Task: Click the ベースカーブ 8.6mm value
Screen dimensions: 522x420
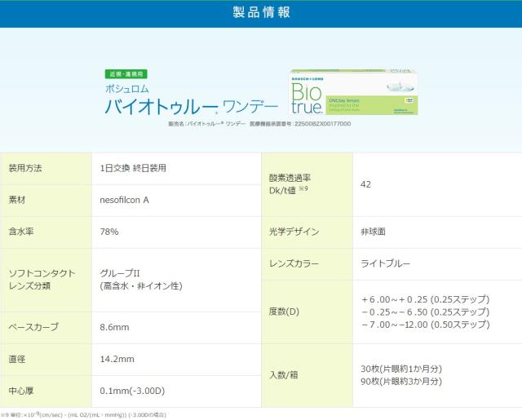Action: click(115, 327)
